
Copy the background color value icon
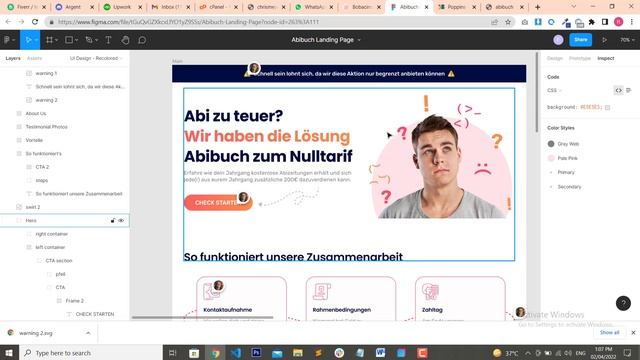[x=607, y=107]
